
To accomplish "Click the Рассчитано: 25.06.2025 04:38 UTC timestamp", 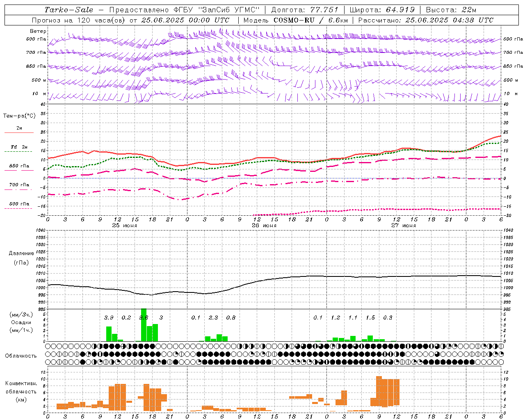I will point(426,20).
